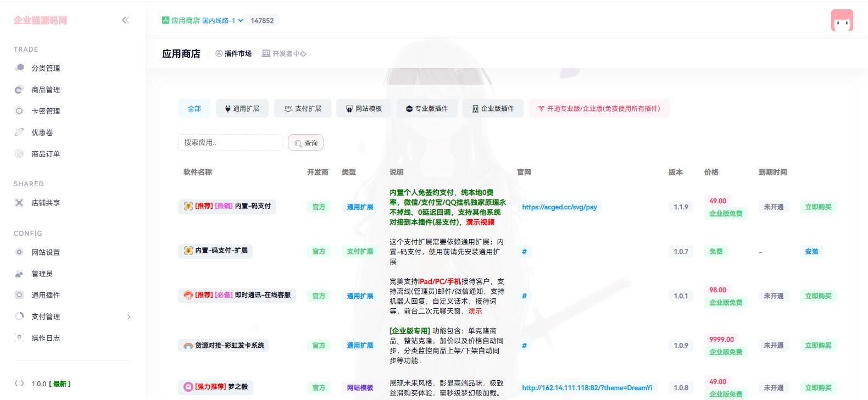Focus the 搜索应用 search field
Screen dimensions: 868x400
[230, 143]
